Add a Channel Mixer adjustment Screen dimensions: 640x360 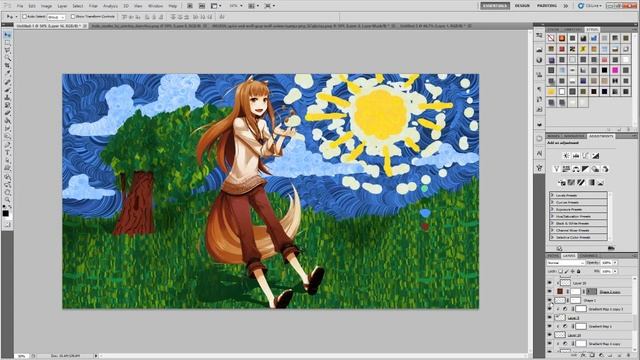(605, 169)
